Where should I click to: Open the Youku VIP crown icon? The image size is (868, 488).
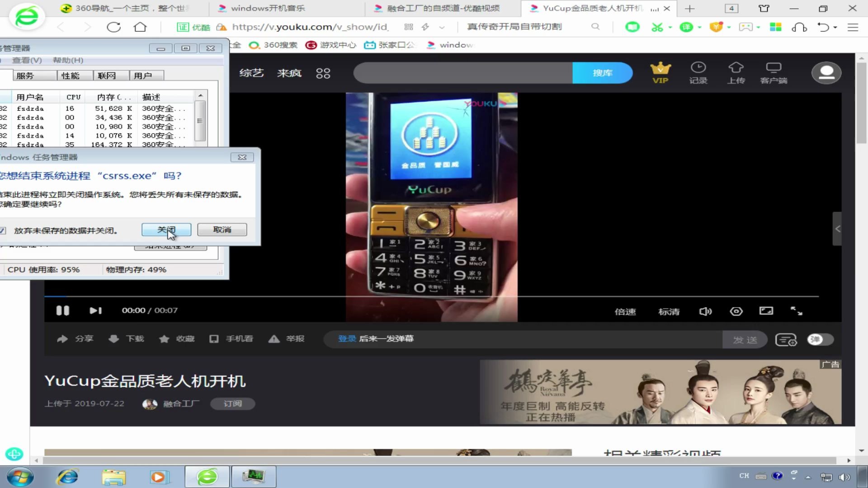pos(660,73)
